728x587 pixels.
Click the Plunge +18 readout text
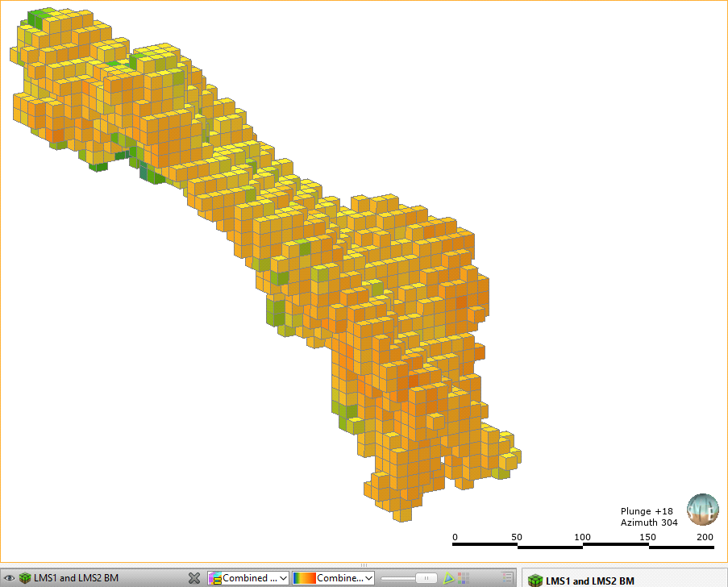[x=647, y=511]
